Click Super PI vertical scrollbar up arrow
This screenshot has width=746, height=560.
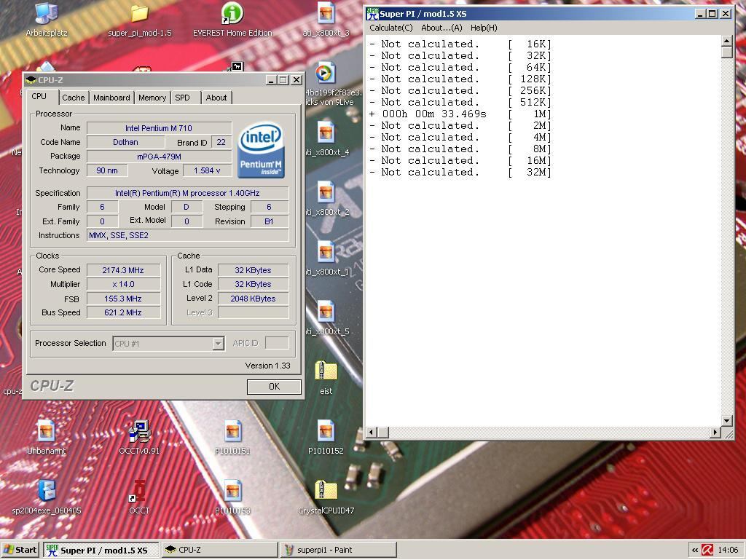coord(726,41)
